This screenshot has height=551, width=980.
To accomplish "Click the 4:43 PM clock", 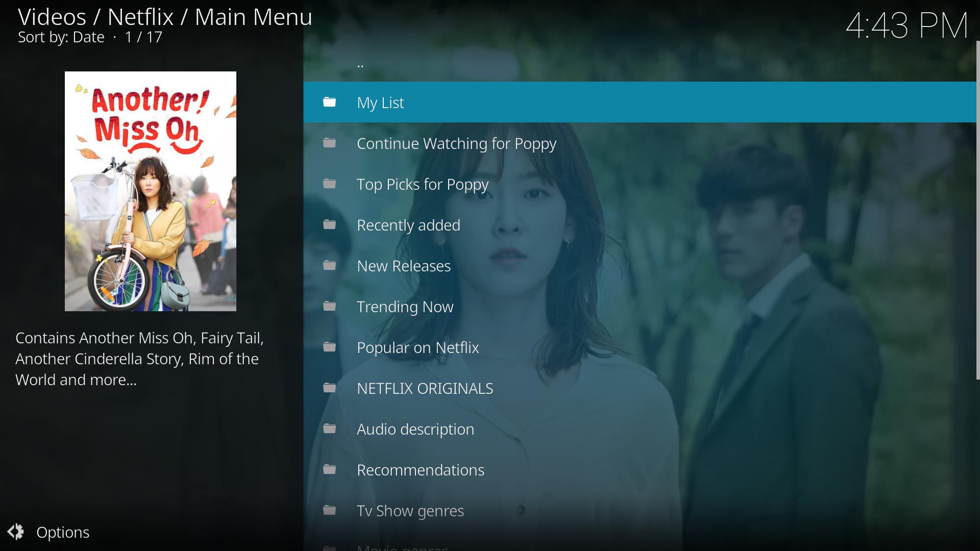I will [x=907, y=26].
